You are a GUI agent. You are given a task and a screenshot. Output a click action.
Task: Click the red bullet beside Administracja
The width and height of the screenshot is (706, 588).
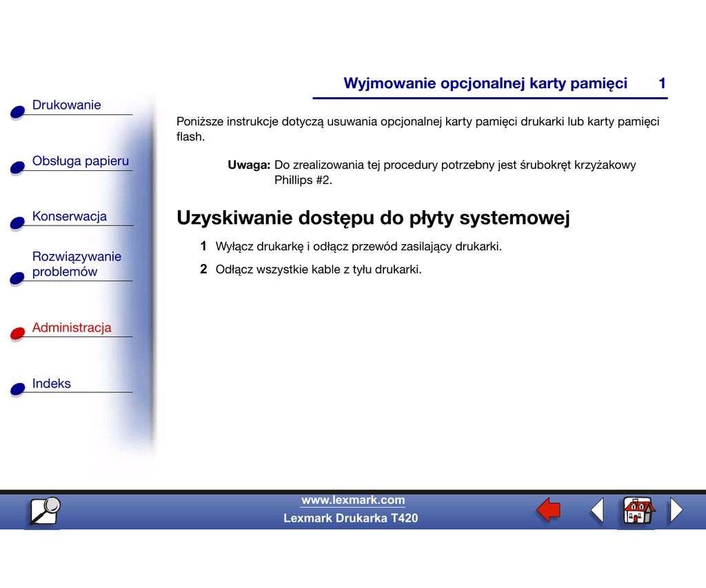point(18,334)
